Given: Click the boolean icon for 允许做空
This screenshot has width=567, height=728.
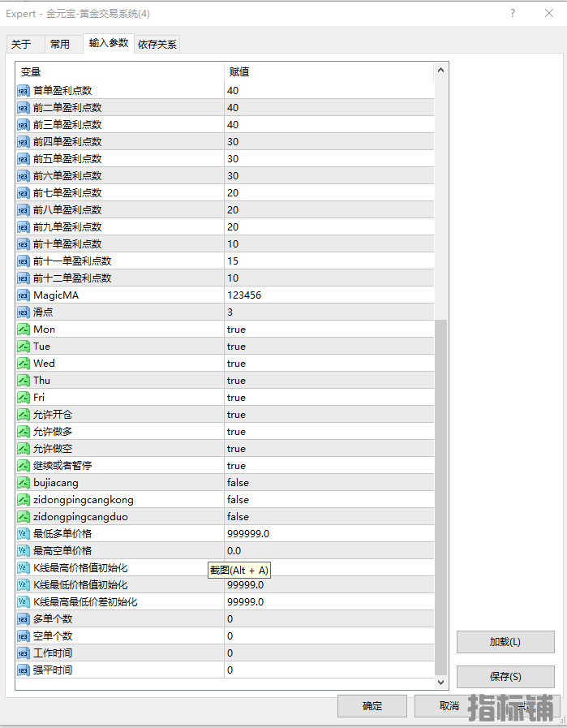Looking at the screenshot, I should pyautogui.click(x=24, y=449).
